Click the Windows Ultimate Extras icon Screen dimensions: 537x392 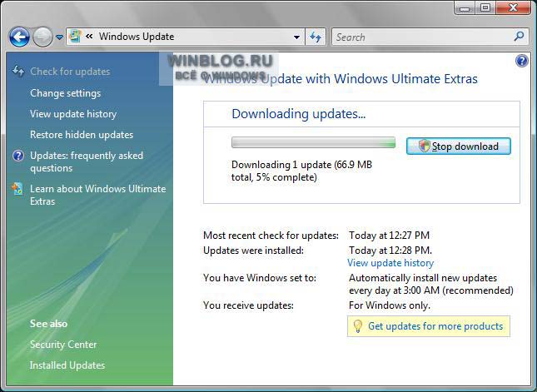pyautogui.click(x=17, y=189)
